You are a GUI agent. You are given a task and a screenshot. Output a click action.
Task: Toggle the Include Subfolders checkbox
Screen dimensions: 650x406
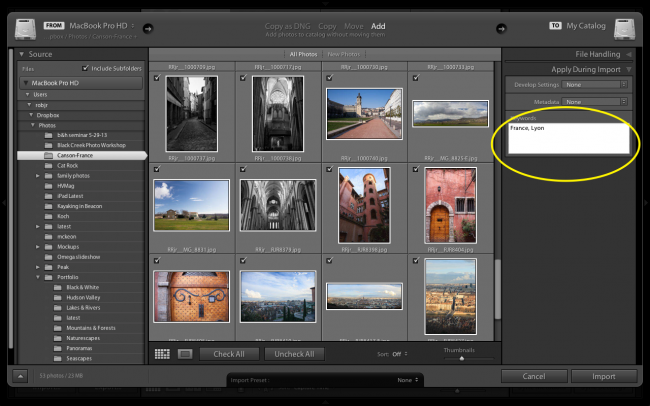[x=85, y=68]
